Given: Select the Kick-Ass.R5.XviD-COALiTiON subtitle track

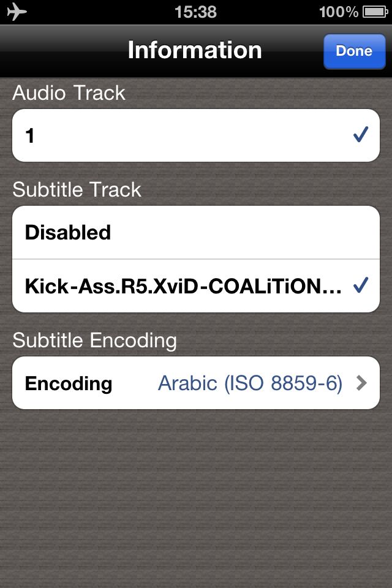Looking at the screenshot, I should (x=196, y=286).
